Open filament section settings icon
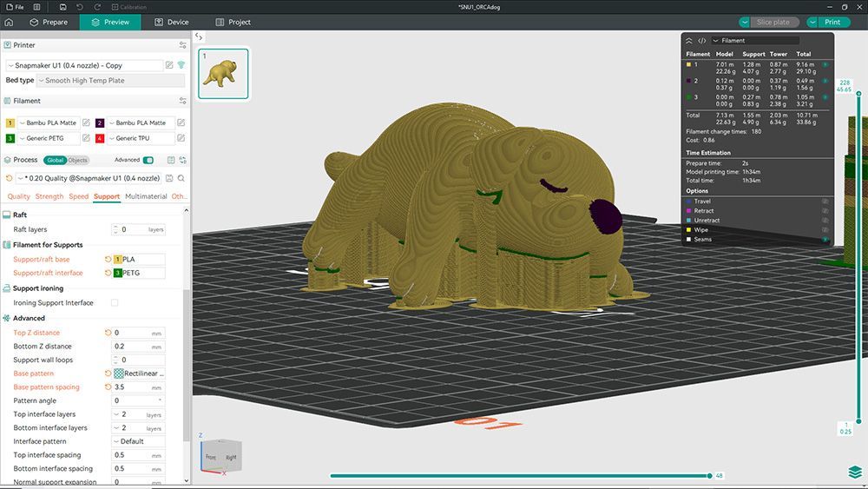868x489 pixels. (x=182, y=101)
